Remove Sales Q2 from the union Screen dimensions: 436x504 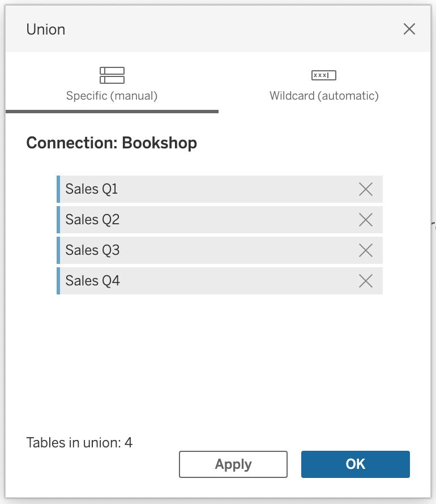tap(366, 220)
